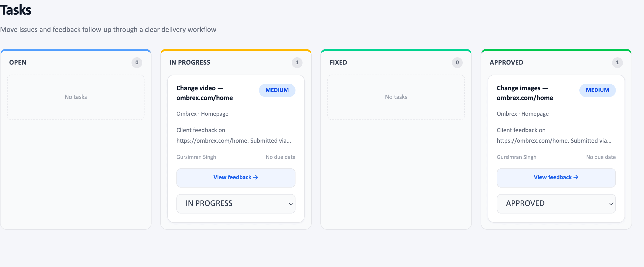644x267 pixels.
Task: Open the IN PROGRESS status dropdown
Action: 236,203
